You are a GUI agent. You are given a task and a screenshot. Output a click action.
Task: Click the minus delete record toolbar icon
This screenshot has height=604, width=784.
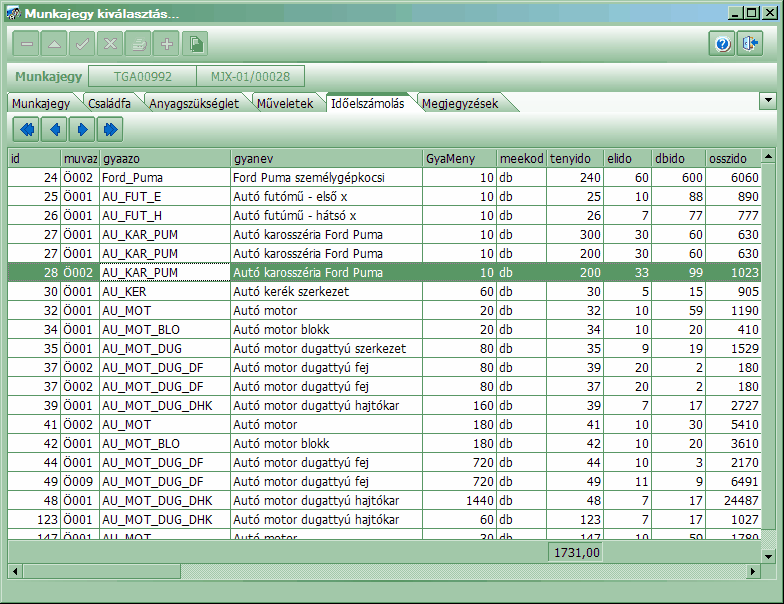coord(26,44)
